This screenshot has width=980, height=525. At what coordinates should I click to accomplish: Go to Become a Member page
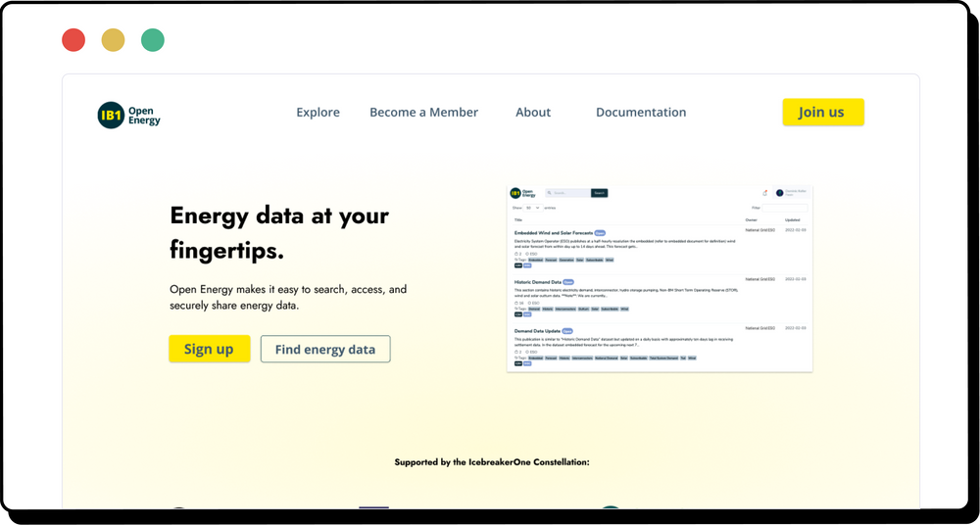tap(423, 113)
